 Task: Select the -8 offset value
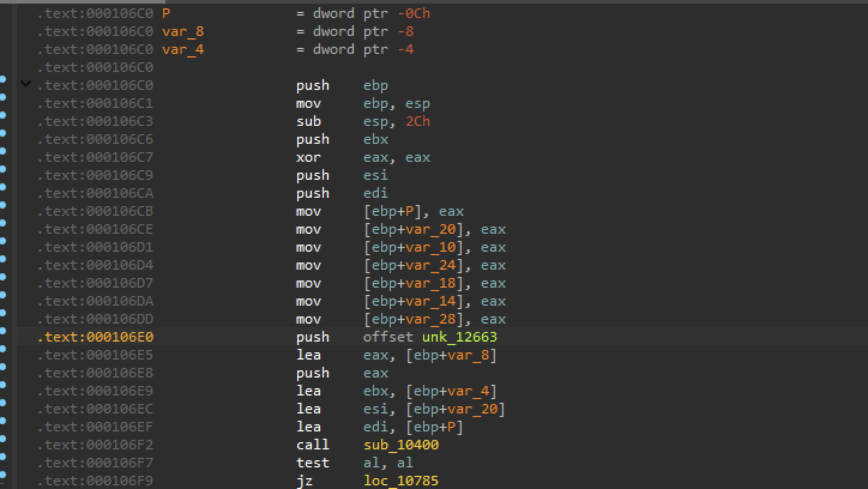[405, 31]
